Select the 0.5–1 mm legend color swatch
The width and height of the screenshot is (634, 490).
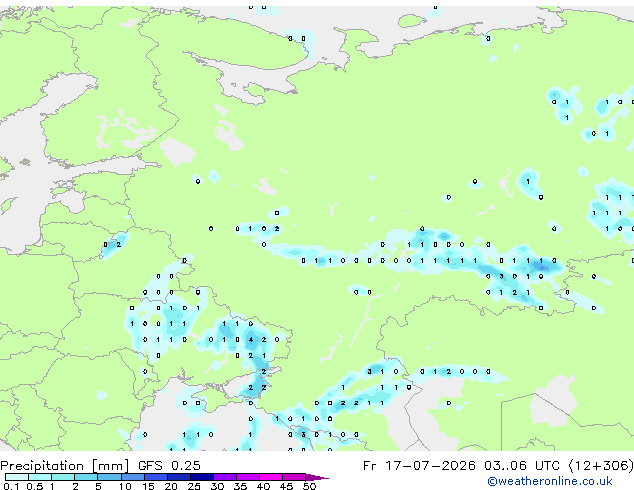(40, 477)
